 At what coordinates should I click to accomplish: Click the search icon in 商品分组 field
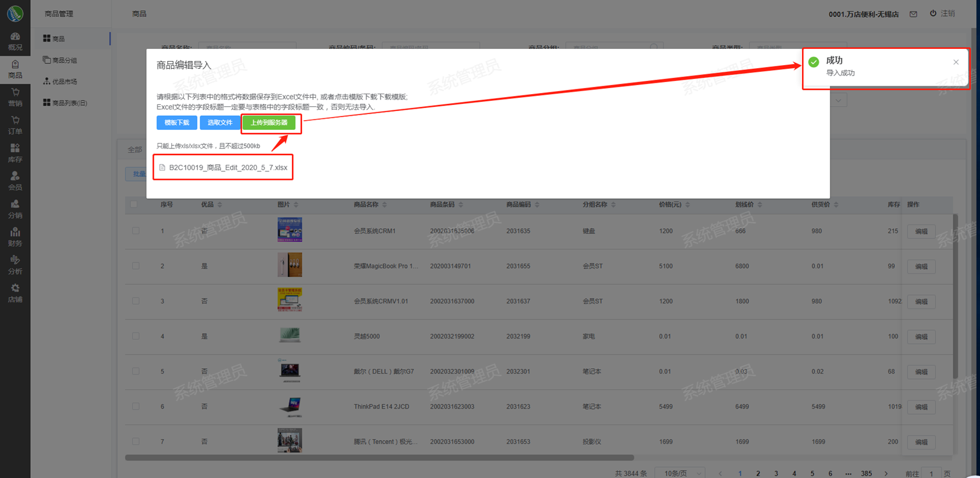coord(654,47)
